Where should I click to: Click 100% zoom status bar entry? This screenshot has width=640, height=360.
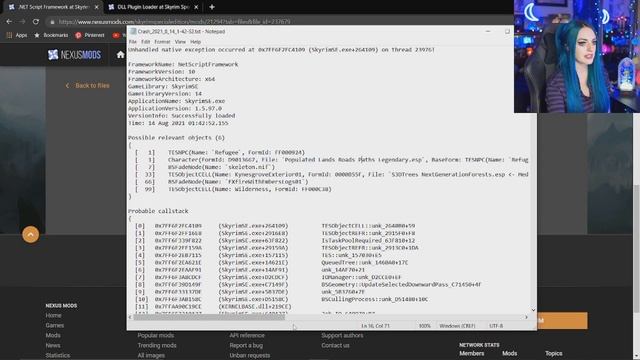[x=424, y=326]
